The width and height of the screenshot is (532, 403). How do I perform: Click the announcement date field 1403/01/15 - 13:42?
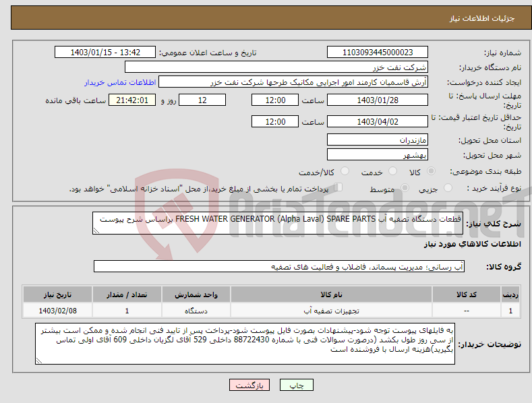pos(105,53)
